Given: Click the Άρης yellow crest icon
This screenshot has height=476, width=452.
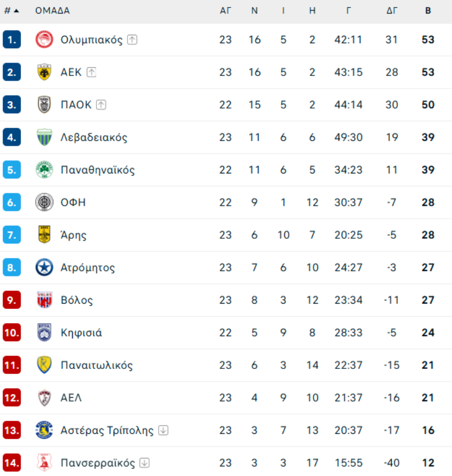Looking at the screenshot, I should pos(44,235).
